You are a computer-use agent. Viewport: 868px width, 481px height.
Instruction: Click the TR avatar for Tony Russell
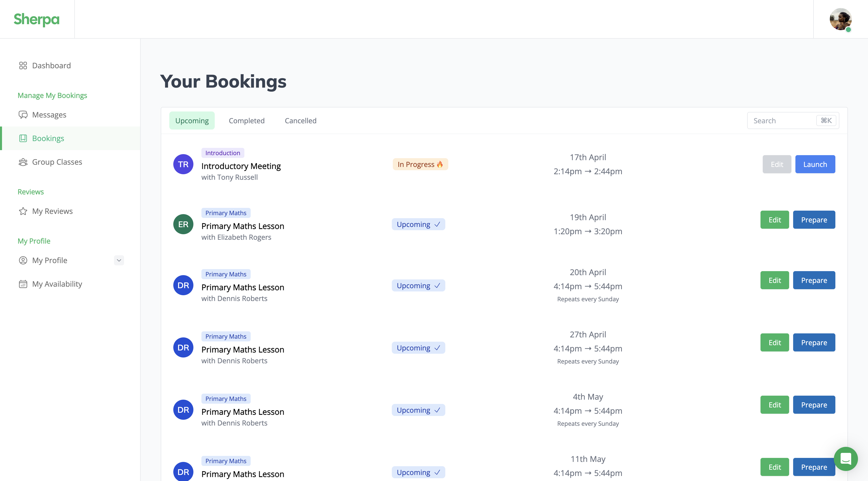[183, 164]
